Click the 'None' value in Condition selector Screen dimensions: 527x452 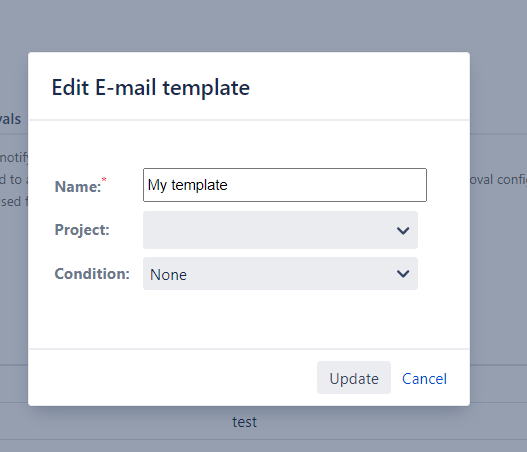coord(168,275)
